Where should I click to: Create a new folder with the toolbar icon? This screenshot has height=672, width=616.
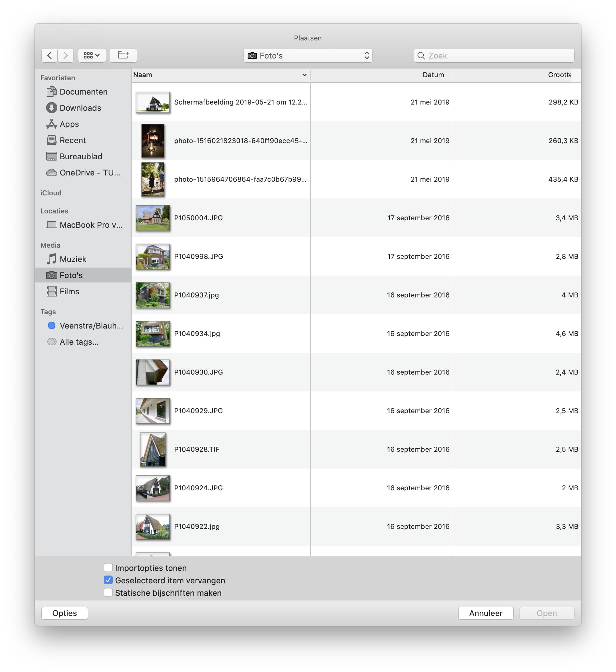click(123, 55)
